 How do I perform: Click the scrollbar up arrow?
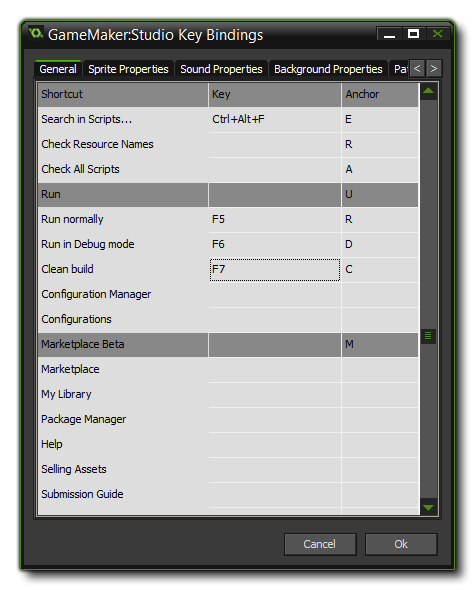pos(428,91)
